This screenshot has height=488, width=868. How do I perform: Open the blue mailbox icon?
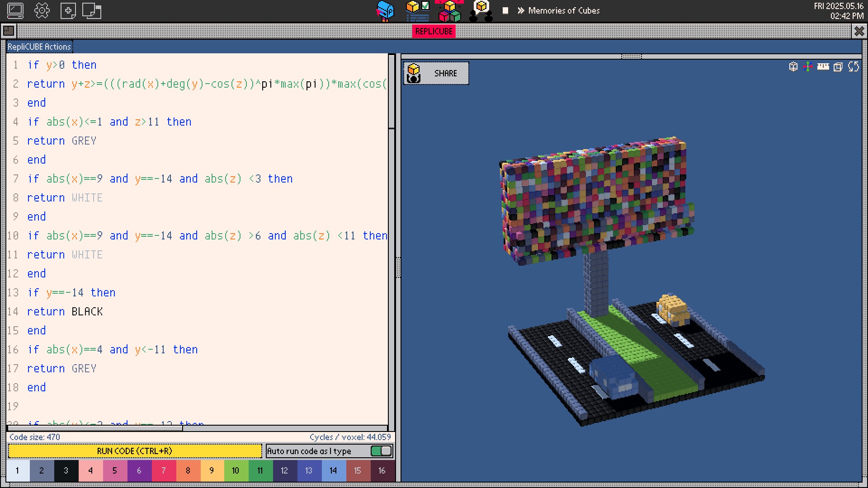(x=385, y=11)
